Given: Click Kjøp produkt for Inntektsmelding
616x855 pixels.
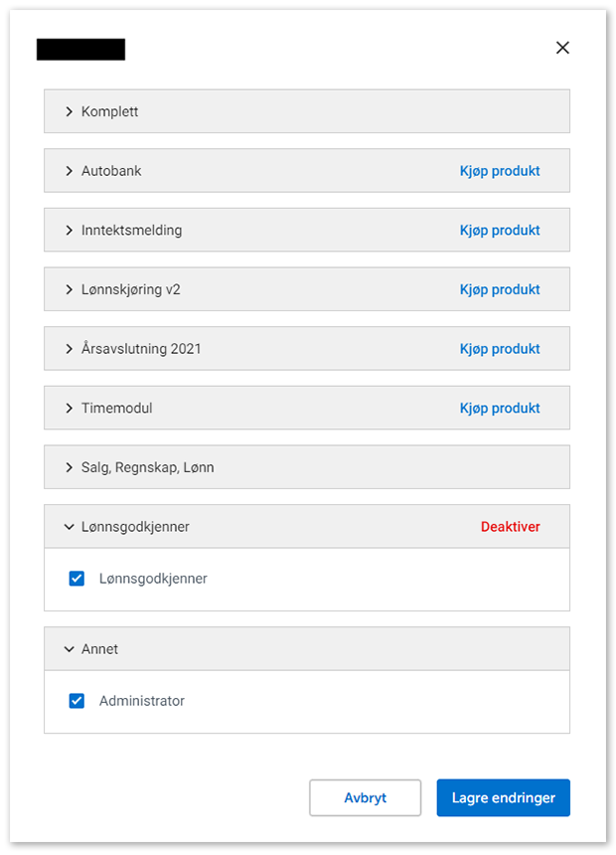Looking at the screenshot, I should (500, 231).
